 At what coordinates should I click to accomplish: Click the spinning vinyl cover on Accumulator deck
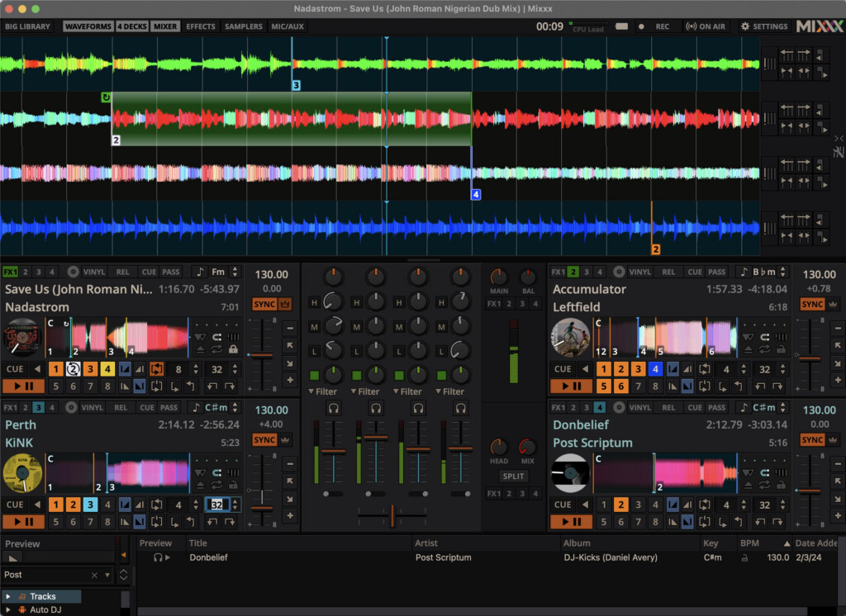(570, 338)
